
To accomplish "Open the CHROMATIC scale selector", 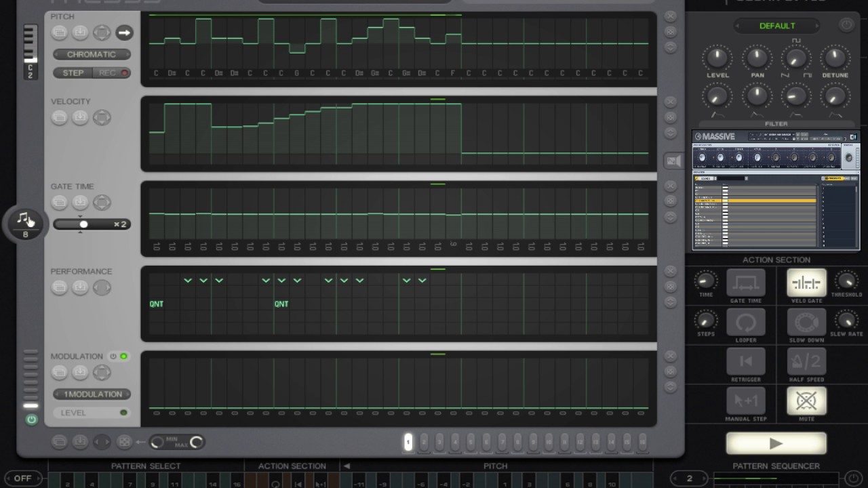I will 92,54.
